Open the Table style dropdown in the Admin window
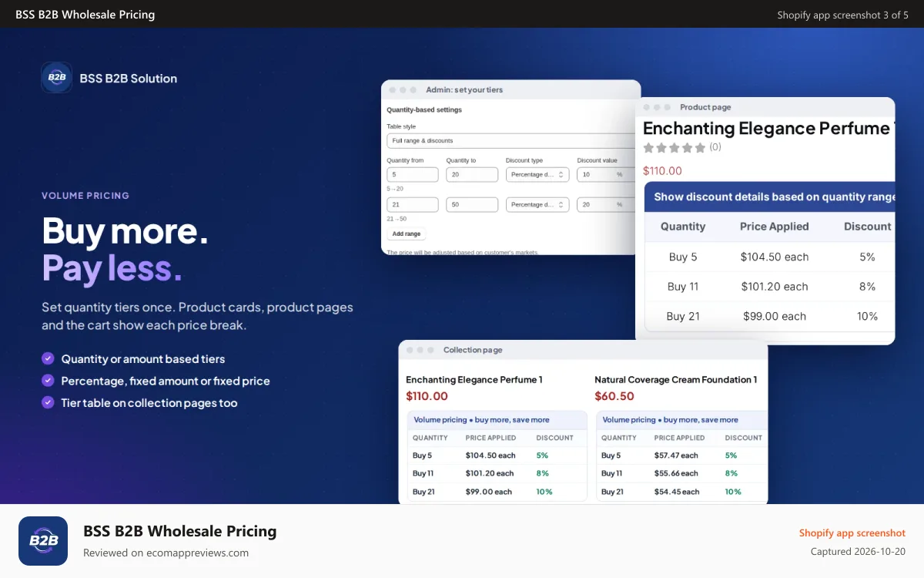924x578 pixels. (512, 141)
